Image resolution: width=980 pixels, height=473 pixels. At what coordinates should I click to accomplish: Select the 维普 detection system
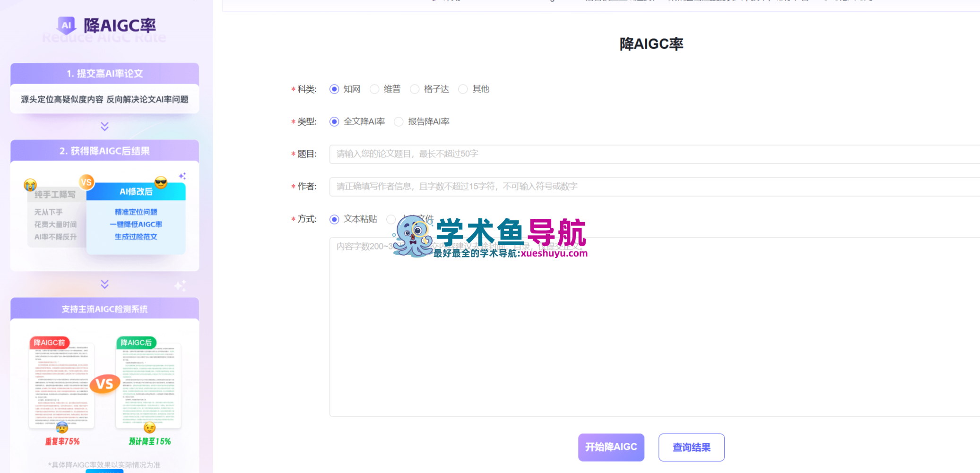point(374,89)
